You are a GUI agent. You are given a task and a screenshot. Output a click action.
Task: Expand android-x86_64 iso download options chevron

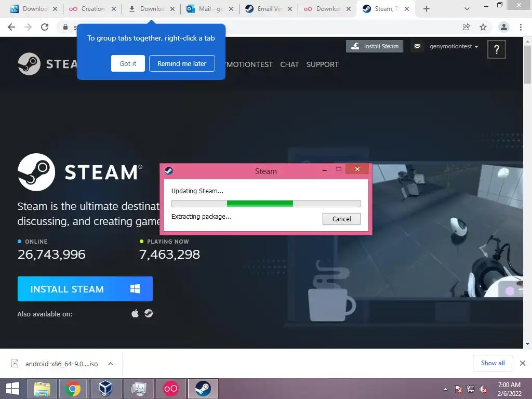pos(111,364)
